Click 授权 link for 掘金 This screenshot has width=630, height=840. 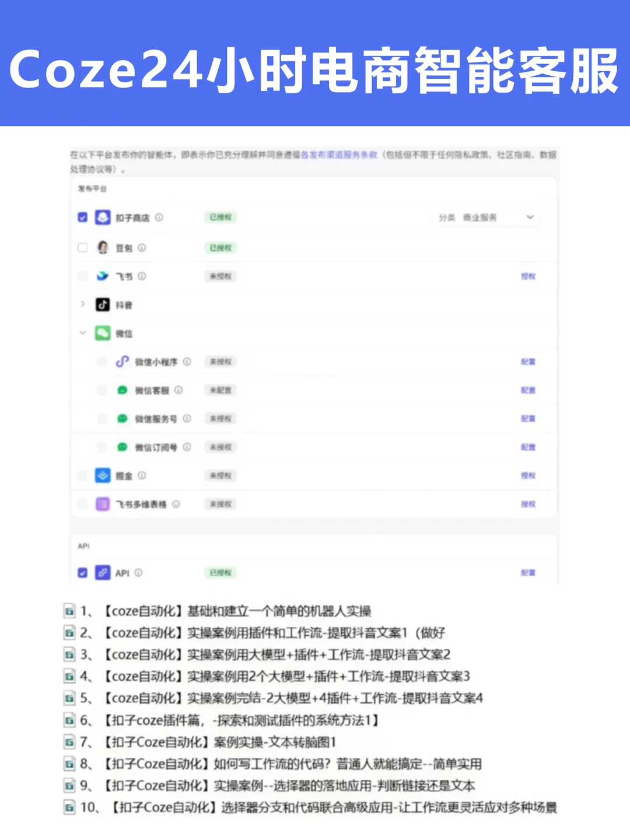(x=528, y=475)
